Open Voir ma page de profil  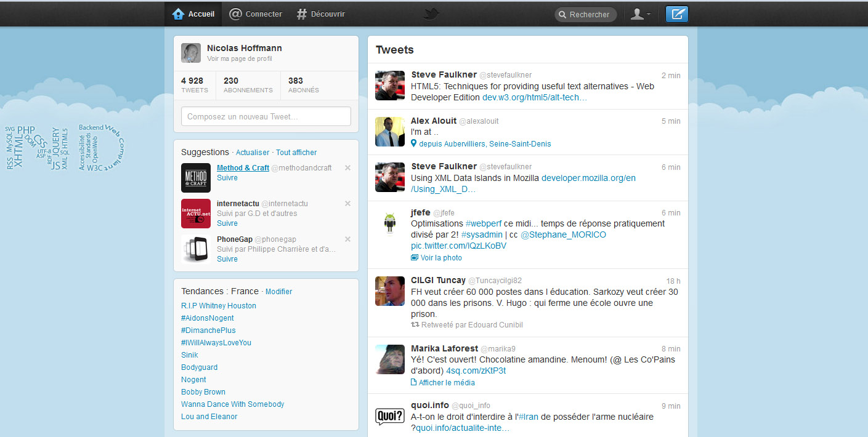pos(240,59)
